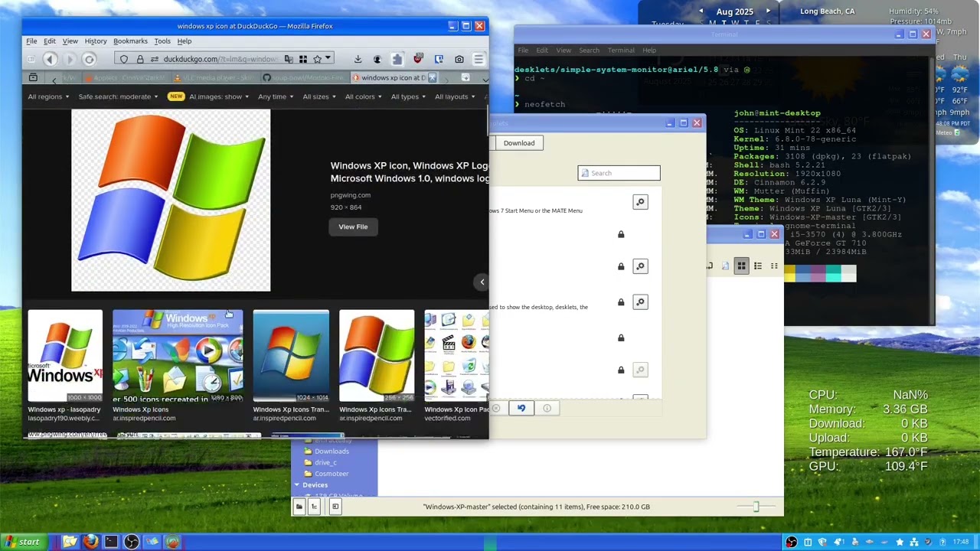Click the tracking protection shield in address bar
980x551 pixels.
point(124,59)
